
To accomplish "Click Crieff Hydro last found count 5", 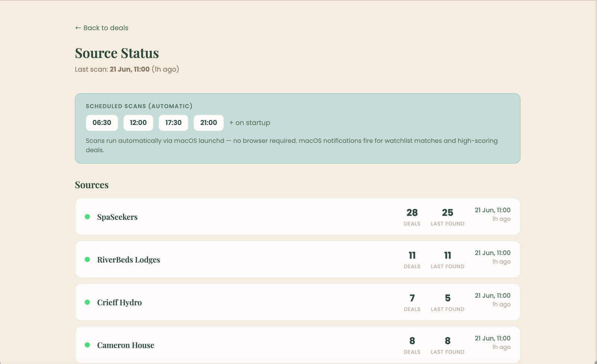I will 447,298.
